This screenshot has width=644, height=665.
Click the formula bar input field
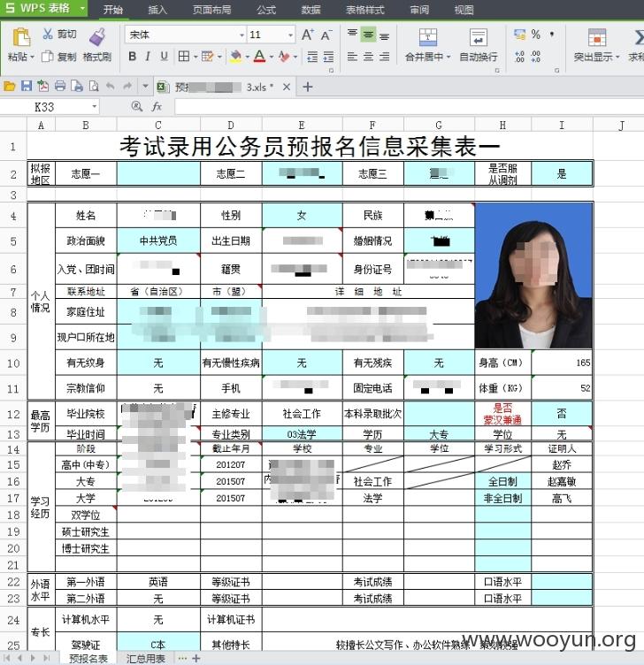pyautogui.click(x=409, y=107)
